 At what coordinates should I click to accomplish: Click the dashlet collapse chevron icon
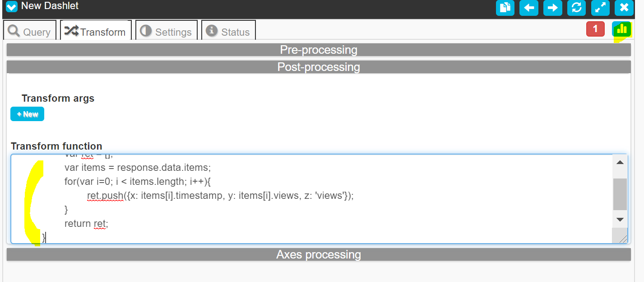click(x=12, y=7)
